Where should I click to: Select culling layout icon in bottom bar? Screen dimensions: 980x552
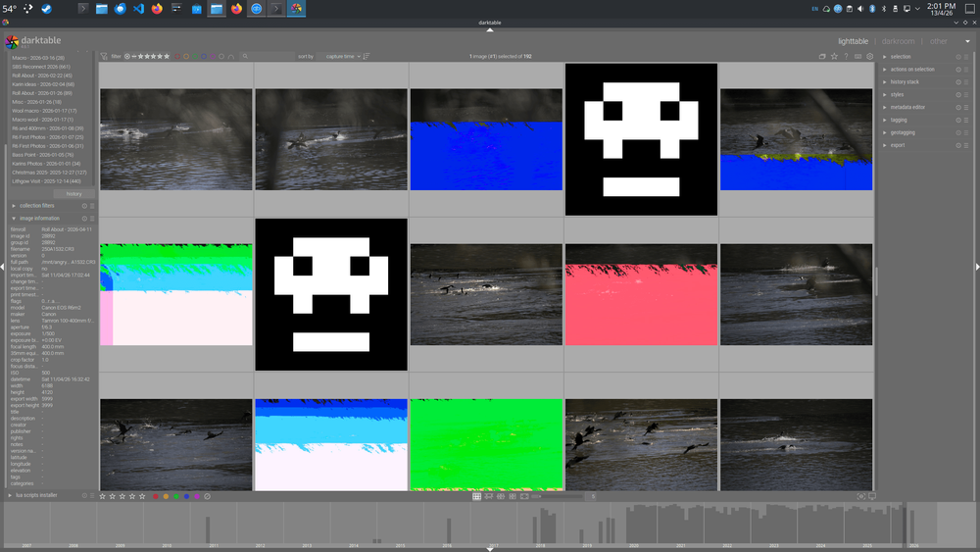pos(501,496)
